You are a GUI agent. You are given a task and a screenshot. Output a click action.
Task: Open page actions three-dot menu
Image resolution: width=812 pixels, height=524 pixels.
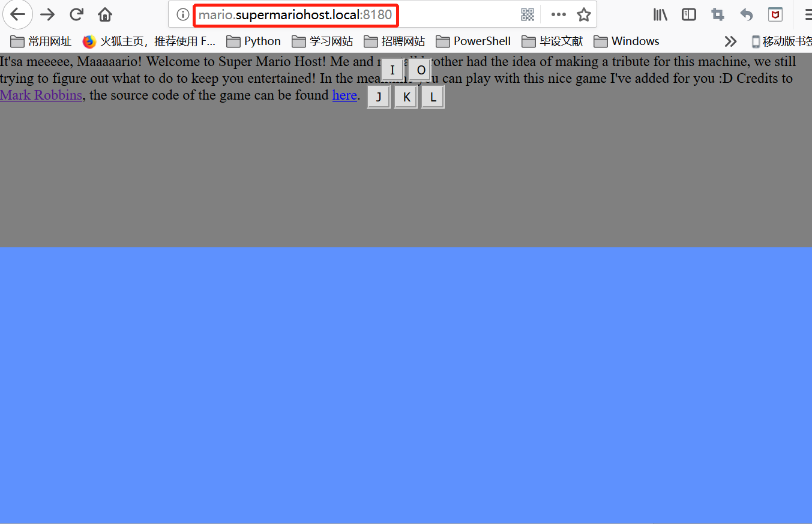tap(559, 14)
